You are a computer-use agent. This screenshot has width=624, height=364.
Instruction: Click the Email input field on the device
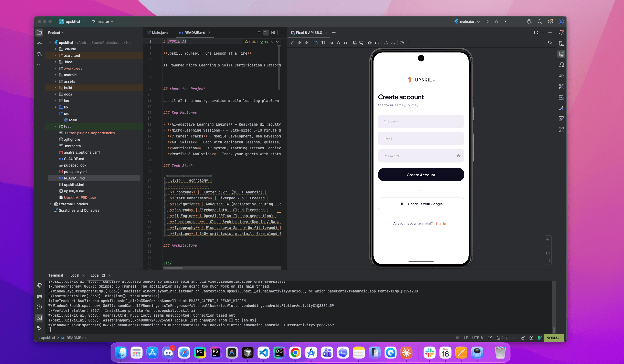pyautogui.click(x=421, y=139)
